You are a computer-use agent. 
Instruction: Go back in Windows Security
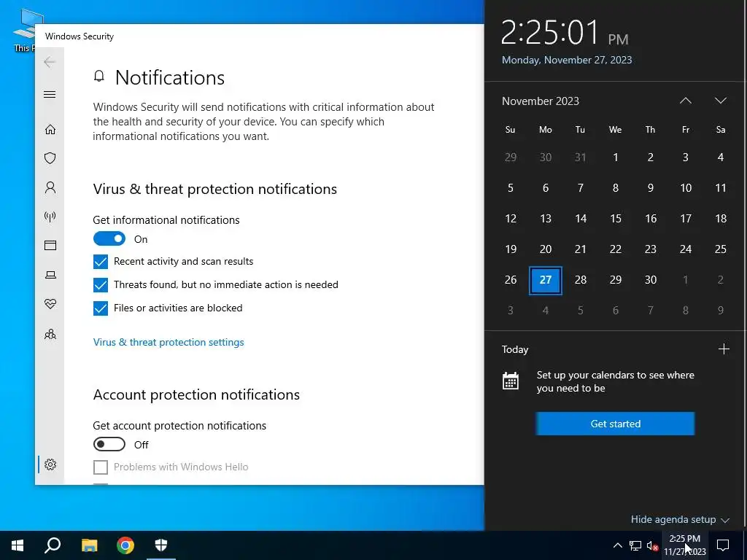click(x=50, y=62)
